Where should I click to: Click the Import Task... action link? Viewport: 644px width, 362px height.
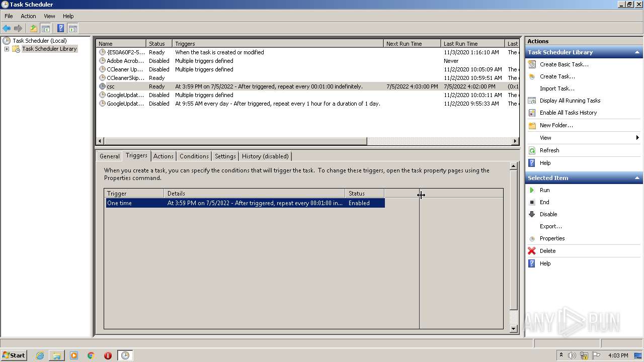557,88
